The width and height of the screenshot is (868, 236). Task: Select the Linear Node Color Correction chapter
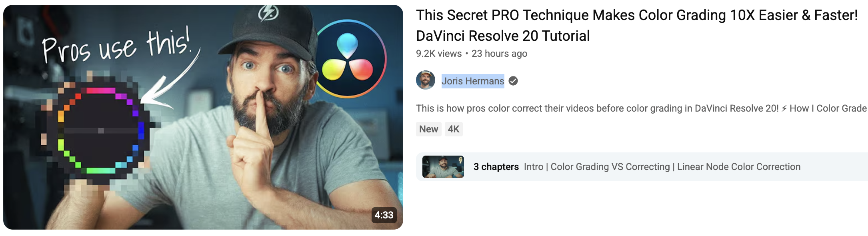(739, 167)
